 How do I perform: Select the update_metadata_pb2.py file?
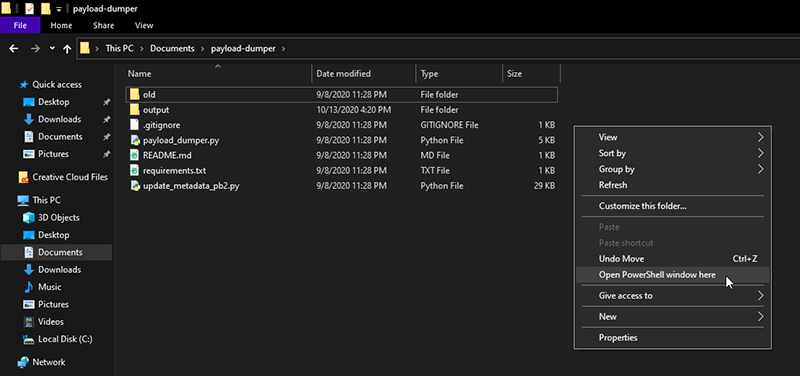coord(342,186)
